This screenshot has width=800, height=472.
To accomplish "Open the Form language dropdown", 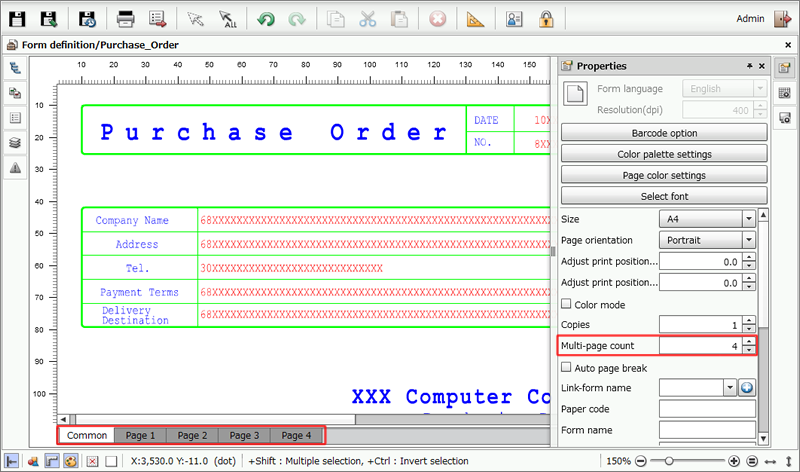I will [760, 88].
